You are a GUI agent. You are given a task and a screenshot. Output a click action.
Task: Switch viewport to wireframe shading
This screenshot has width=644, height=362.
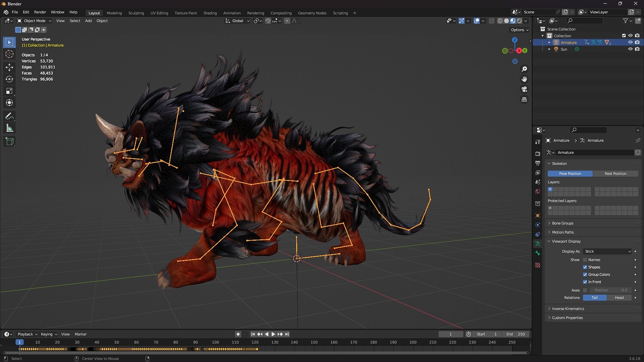coord(500,21)
